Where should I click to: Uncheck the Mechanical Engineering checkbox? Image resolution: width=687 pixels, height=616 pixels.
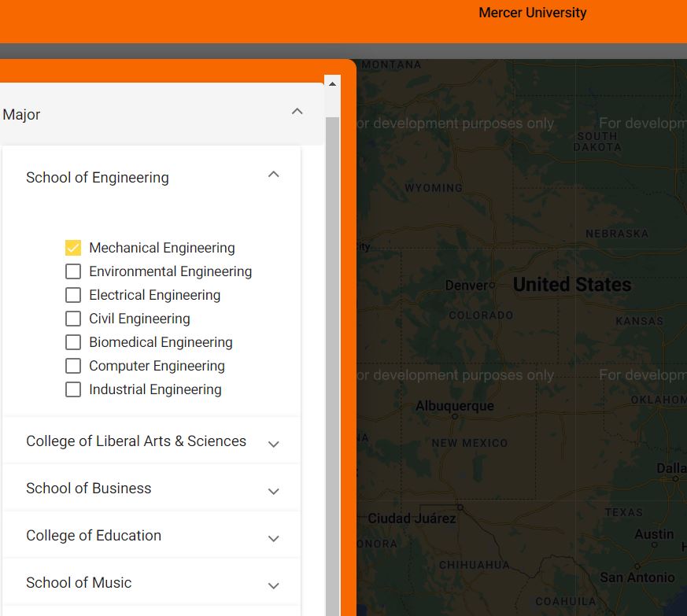coord(73,248)
